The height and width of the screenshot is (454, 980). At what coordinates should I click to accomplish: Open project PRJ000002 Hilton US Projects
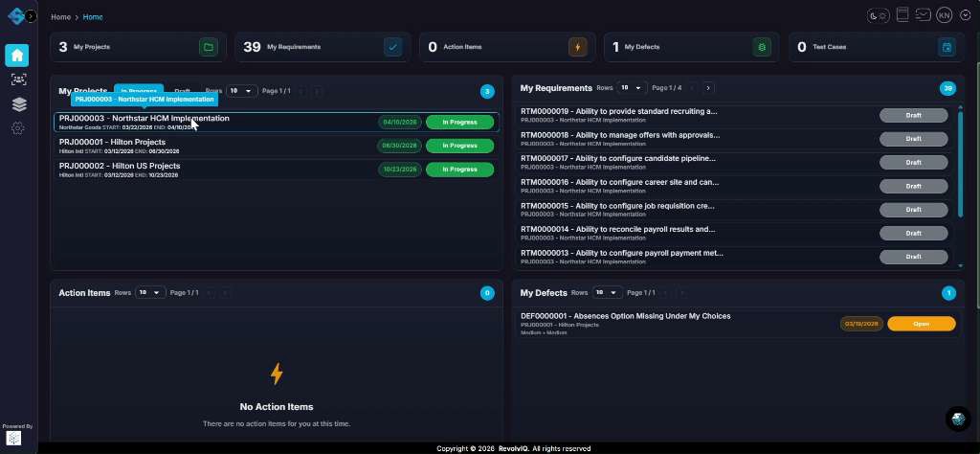coord(277,170)
